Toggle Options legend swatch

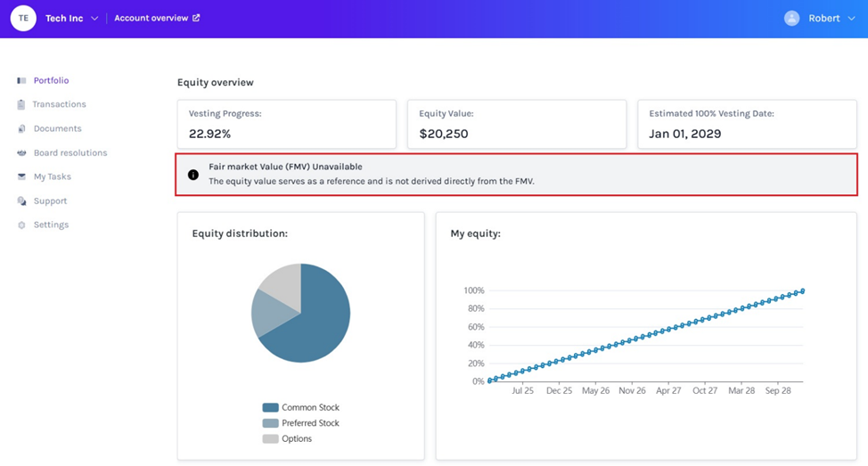[x=270, y=438]
